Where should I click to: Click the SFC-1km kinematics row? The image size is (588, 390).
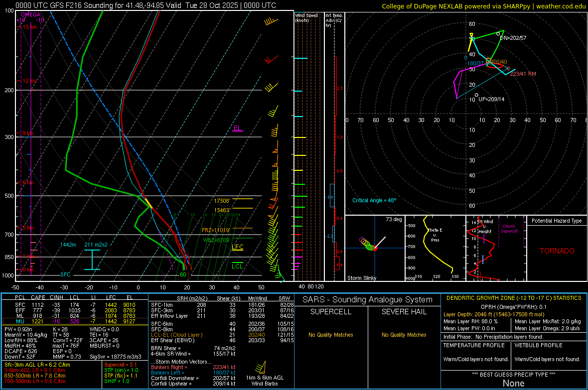click(222, 305)
